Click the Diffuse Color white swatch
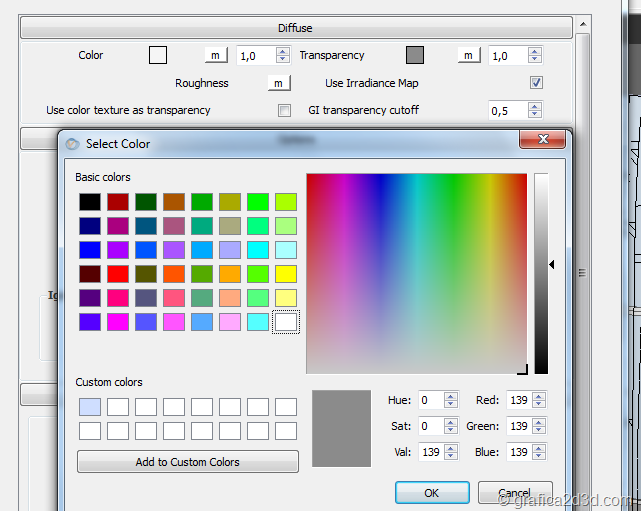 pos(158,55)
